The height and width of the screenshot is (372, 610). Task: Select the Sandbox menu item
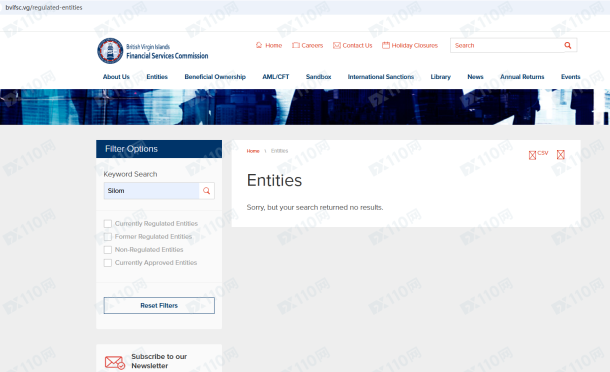319,77
